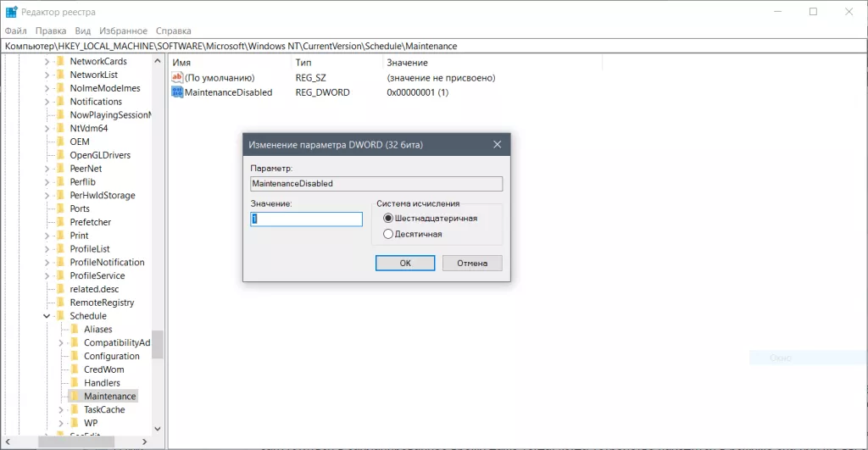Screen dimensions: 868x450
Task: Click tree scrollbar down arrow
Action: tap(158, 429)
